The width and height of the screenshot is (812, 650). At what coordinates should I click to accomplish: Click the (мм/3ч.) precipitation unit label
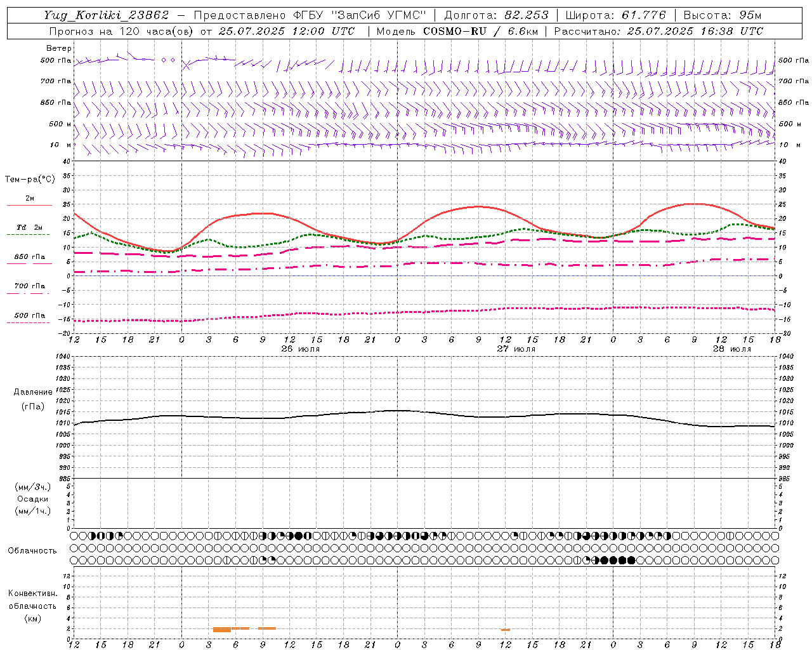coord(33,487)
